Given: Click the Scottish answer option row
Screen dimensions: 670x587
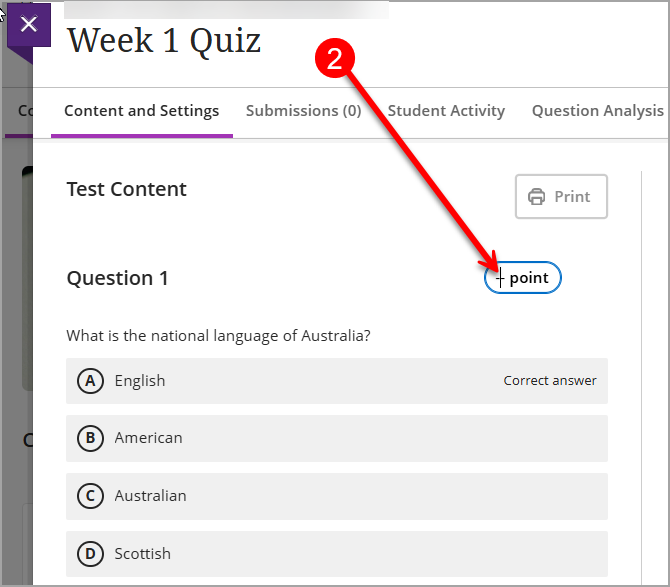Looking at the screenshot, I should coord(337,554).
